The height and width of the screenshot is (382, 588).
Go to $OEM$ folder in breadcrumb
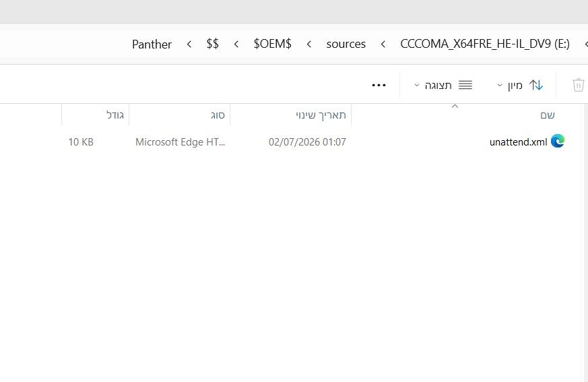click(273, 44)
